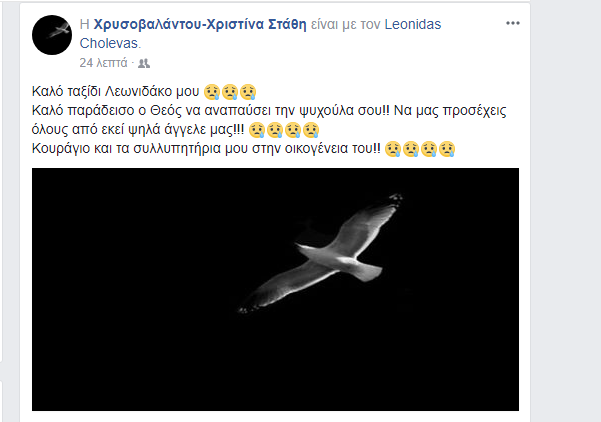Click last crying emoji on condolences line

[x=447, y=149]
